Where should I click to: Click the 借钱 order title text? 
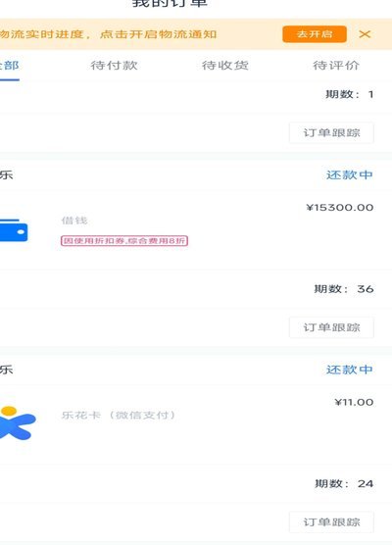74,221
